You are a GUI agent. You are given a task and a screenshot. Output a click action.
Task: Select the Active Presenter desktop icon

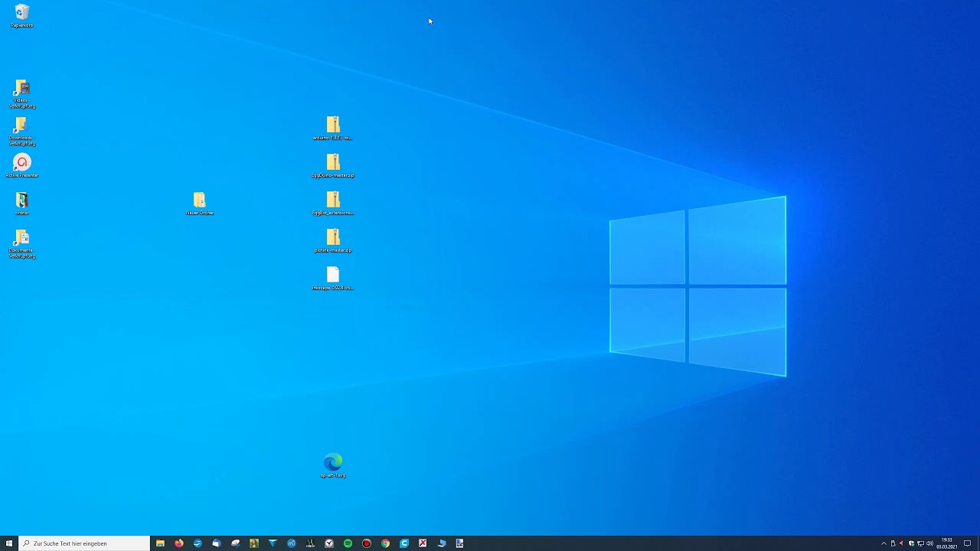[21, 166]
